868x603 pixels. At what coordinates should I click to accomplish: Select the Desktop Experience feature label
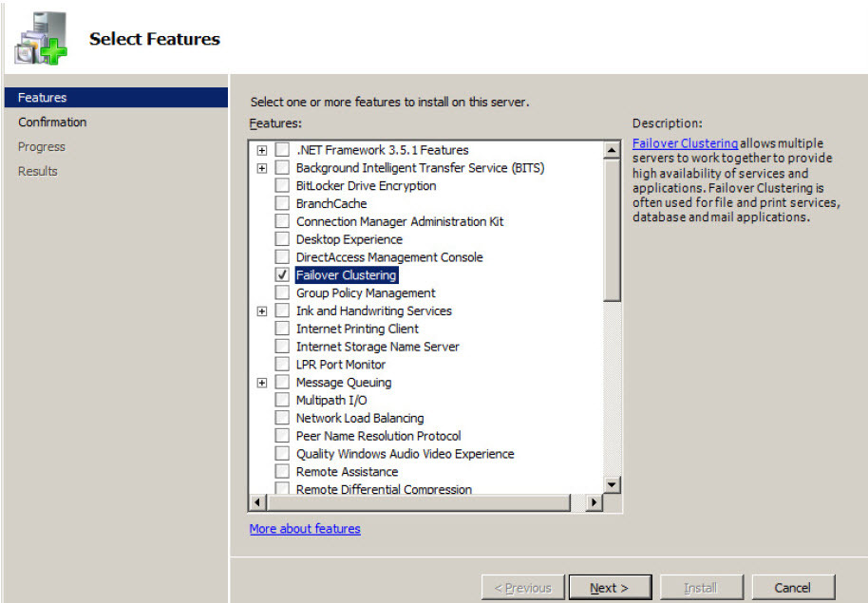pos(349,239)
